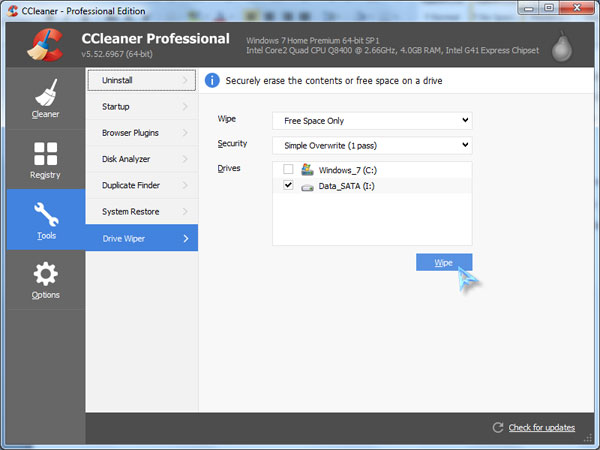
Task: Uncheck the Data_SATA (I:) drive checkbox
Action: 288,185
